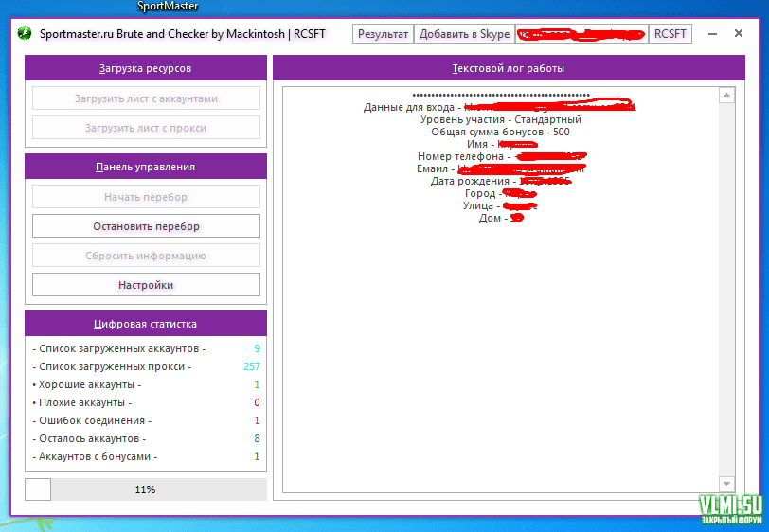769x532 pixels.
Task: Click the log scrollbar up arrow
Action: [726, 95]
